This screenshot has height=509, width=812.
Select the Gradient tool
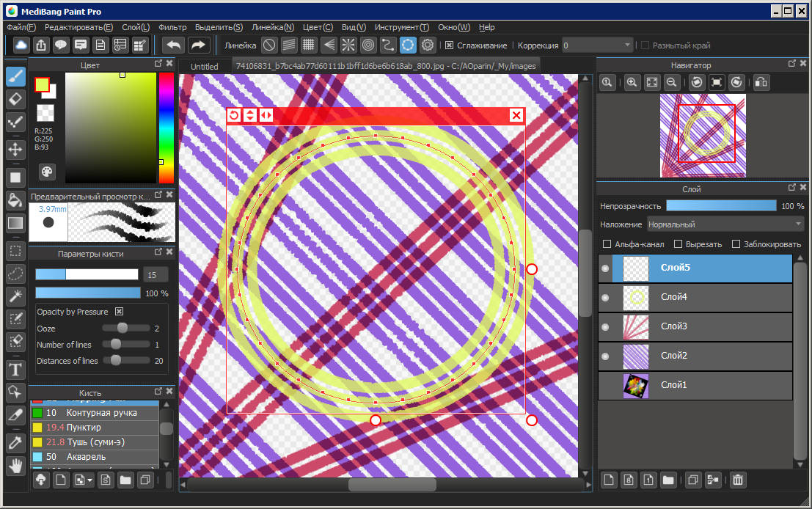click(15, 223)
